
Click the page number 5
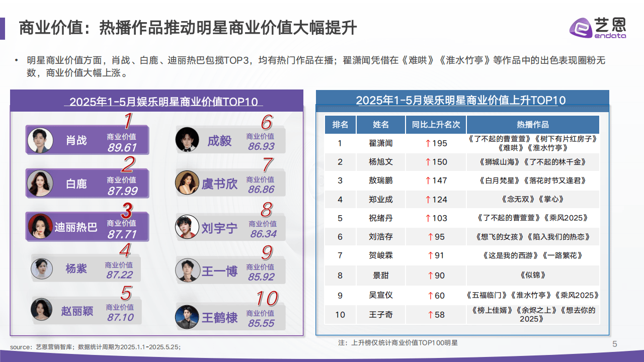tap(614, 344)
